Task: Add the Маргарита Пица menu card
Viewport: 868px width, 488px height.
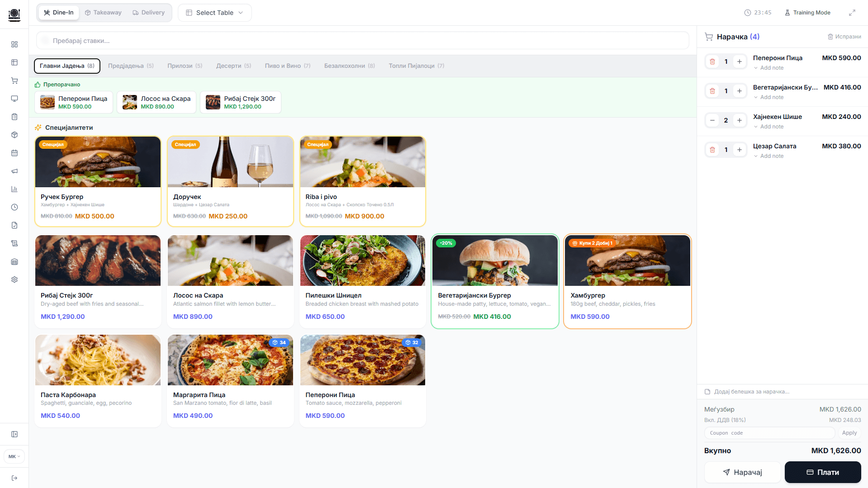Action: 230,381
